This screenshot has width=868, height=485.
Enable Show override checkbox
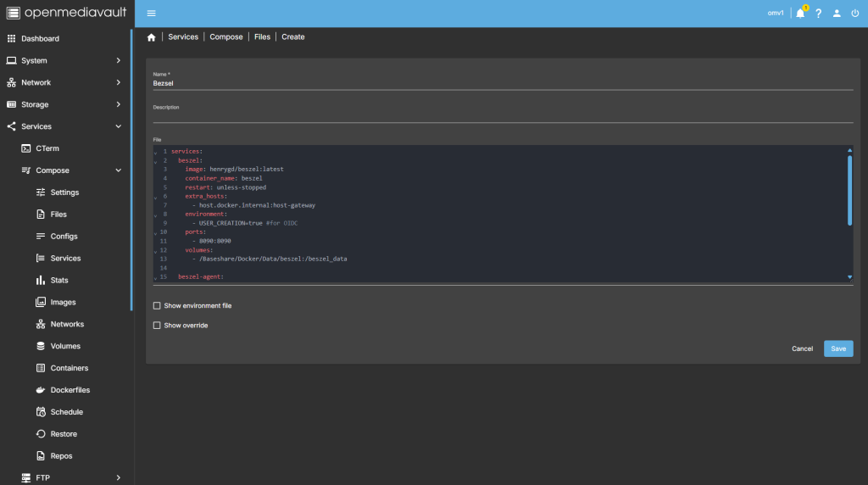(157, 325)
